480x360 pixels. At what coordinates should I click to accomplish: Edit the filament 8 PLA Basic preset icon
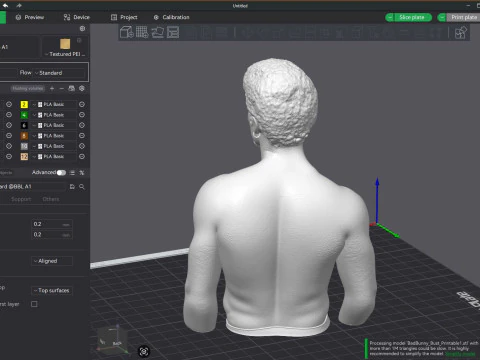coord(82,136)
